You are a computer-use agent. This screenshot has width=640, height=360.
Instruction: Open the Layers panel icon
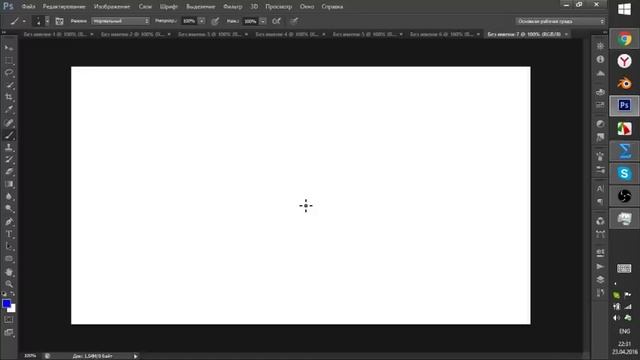(600, 280)
